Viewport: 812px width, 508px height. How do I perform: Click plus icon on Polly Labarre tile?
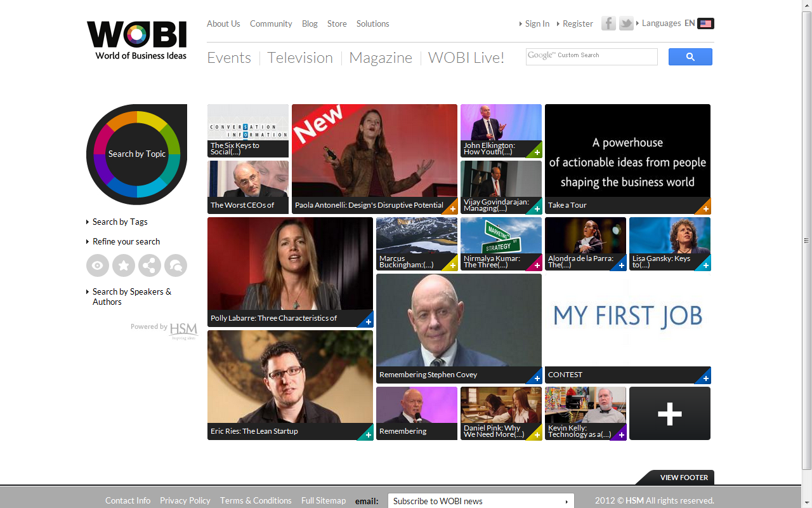368,322
